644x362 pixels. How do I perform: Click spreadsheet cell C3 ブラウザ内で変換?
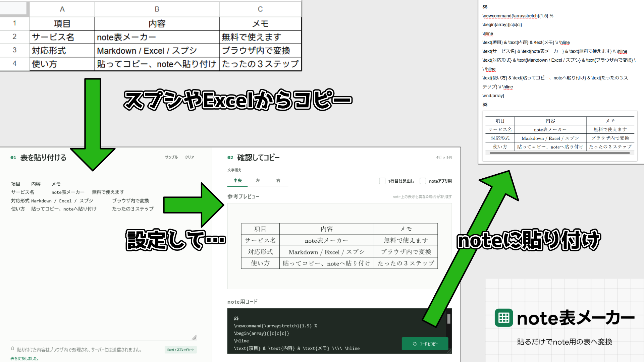click(260, 50)
